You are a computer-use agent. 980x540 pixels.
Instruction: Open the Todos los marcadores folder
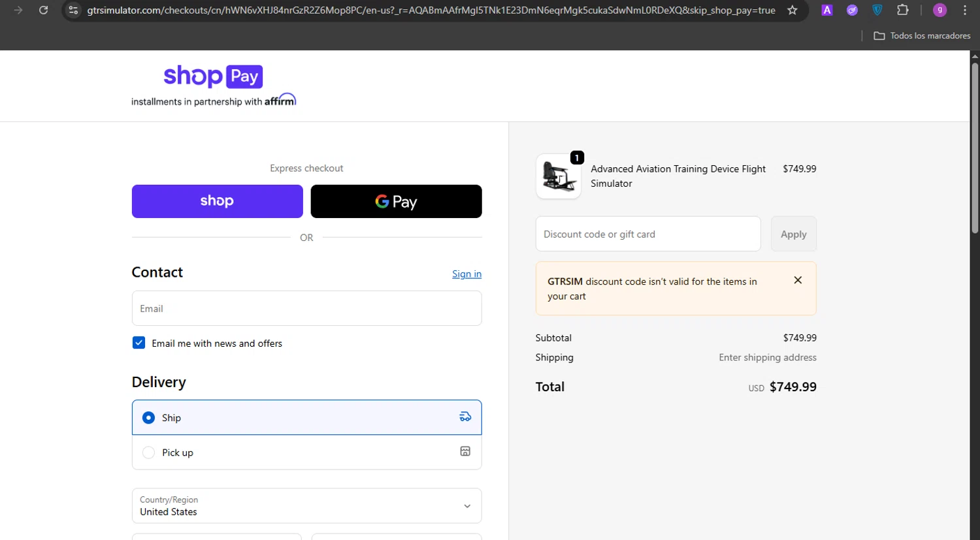[922, 36]
